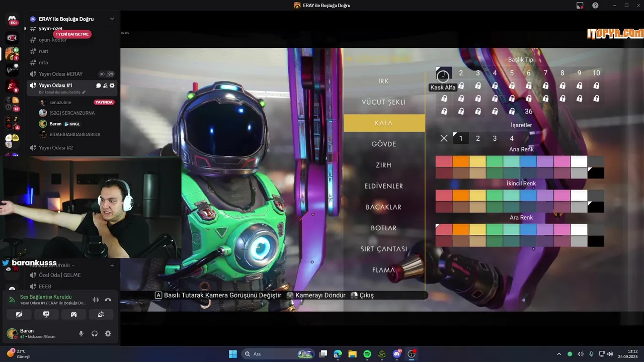Create channel with category plus icon
The image size is (644, 362).
[x=112, y=265]
